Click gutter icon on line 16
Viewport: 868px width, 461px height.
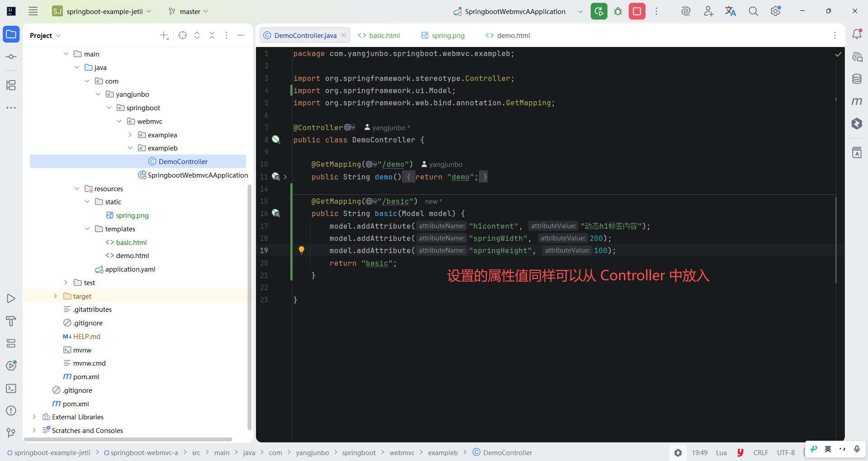click(276, 213)
